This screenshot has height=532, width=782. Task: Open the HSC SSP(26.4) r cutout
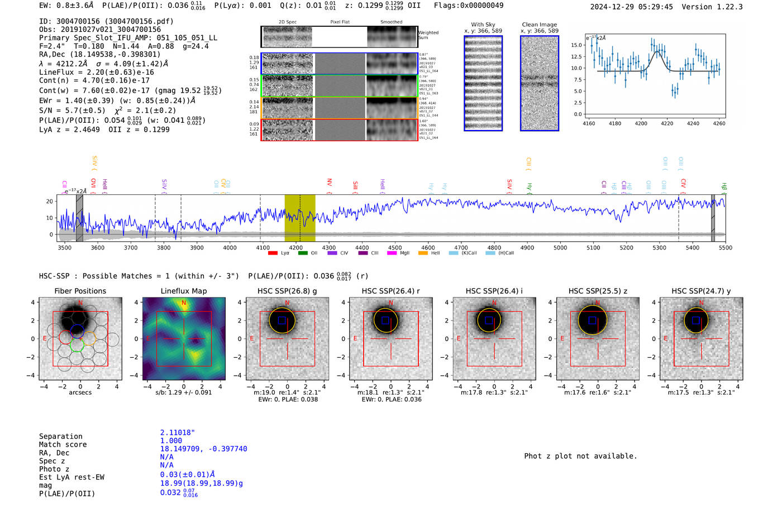[x=391, y=339]
